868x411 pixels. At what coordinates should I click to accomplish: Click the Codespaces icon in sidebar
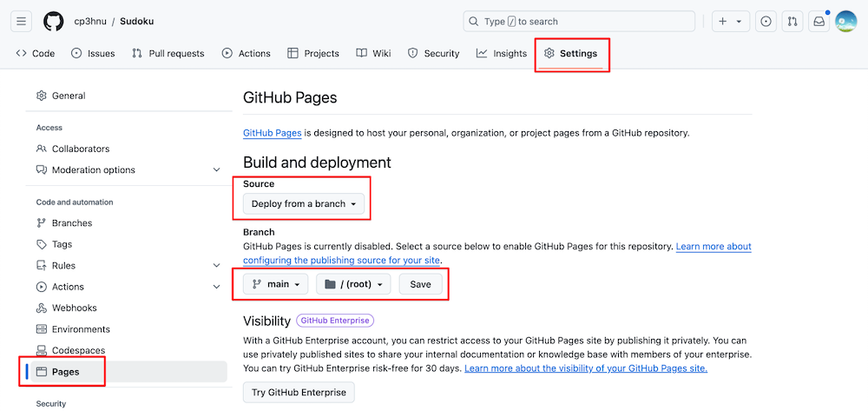[x=42, y=350]
